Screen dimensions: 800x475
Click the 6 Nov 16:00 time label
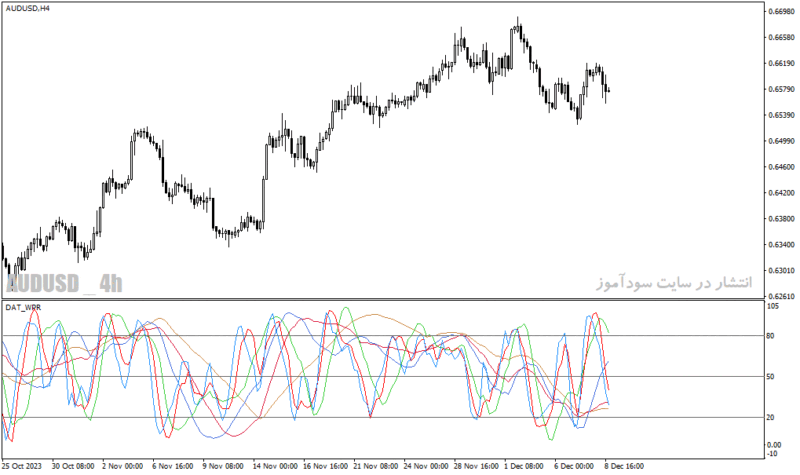click(172, 466)
